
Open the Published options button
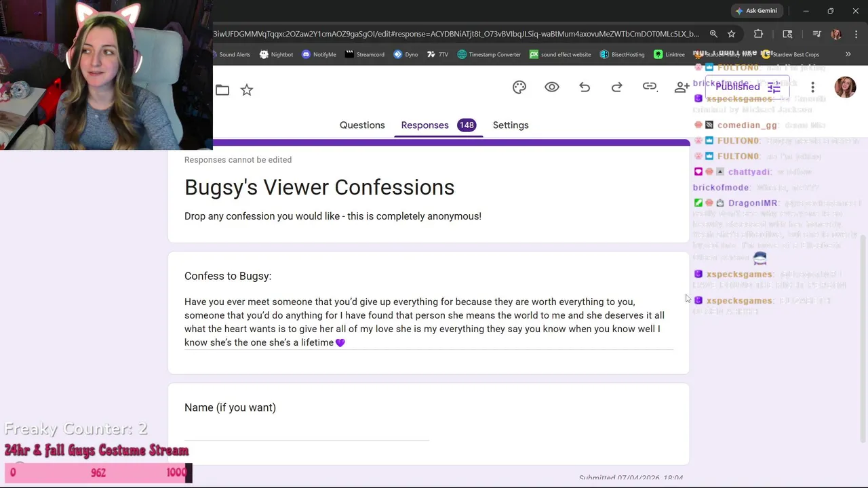coord(747,87)
